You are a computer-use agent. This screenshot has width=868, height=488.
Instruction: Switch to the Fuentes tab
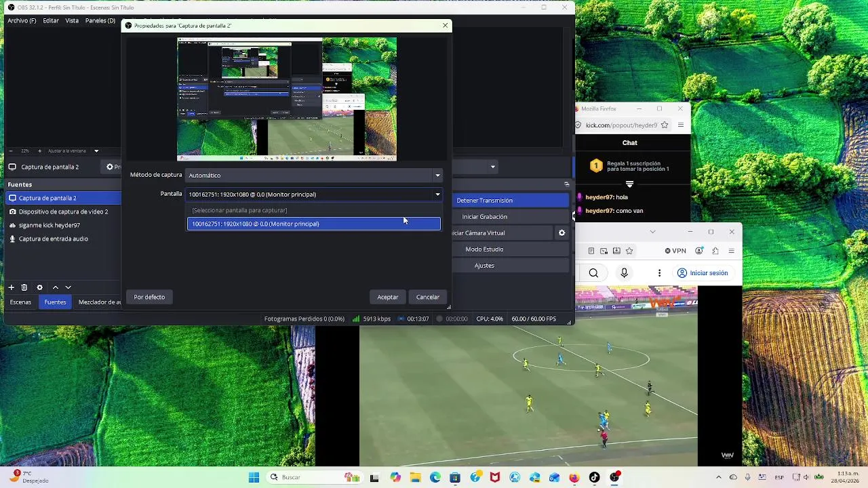55,302
